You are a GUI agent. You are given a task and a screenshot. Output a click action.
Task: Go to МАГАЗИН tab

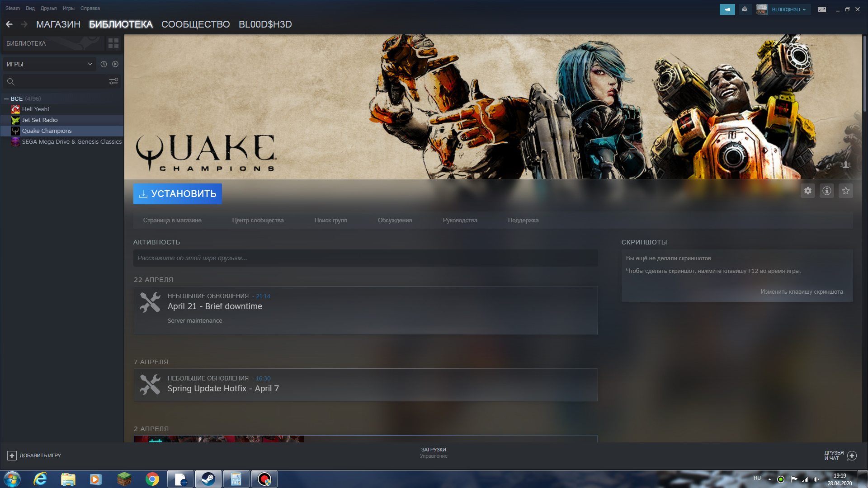58,24
